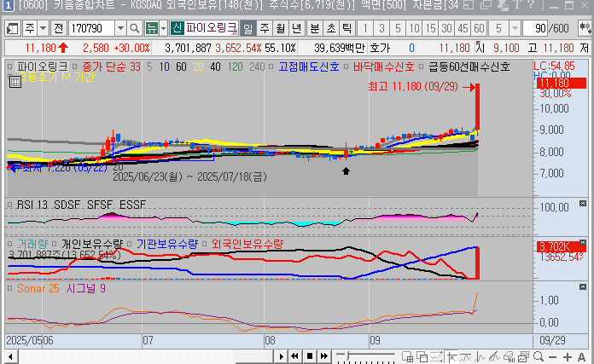Click the 신 badge beside 파이오링크
The width and height of the screenshot is (594, 364).
pos(177,28)
